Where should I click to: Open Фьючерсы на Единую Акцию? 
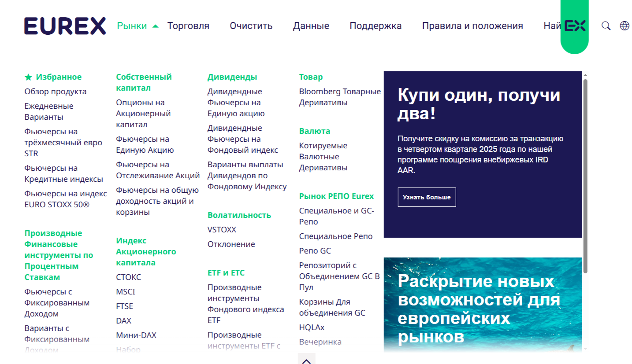pyautogui.click(x=145, y=144)
